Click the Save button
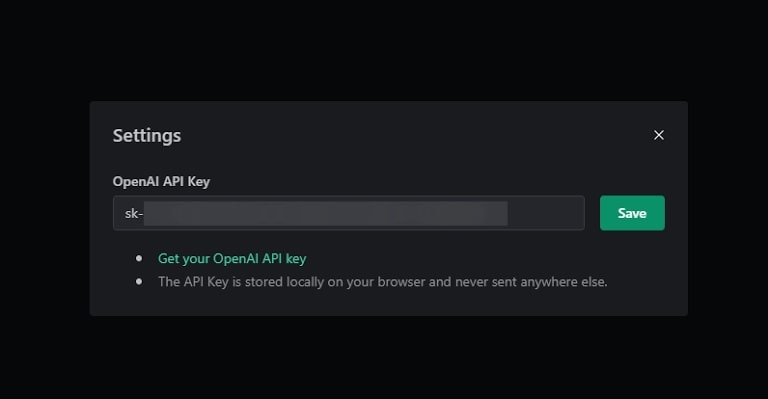The height and width of the screenshot is (399, 768). (632, 213)
